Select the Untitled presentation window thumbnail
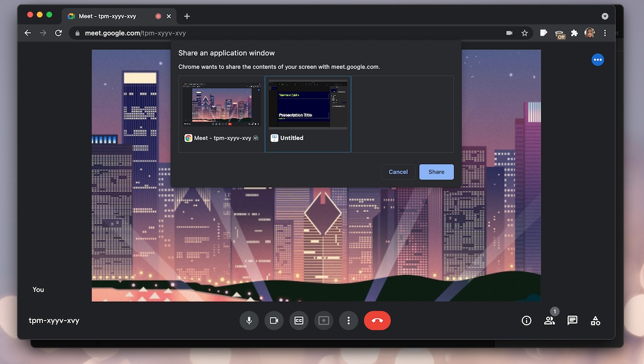The height and width of the screenshot is (364, 644). (x=308, y=114)
